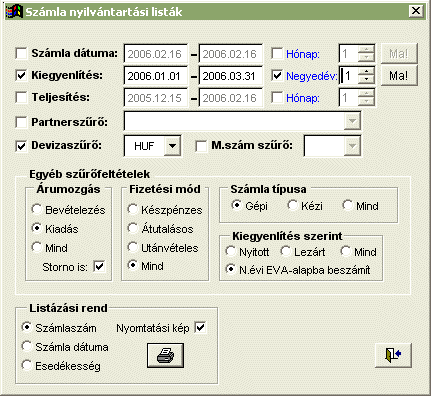Increase Hónap spinner in Számla dátuma row
Viewport: 431px width, 396px height.
(x=366, y=49)
